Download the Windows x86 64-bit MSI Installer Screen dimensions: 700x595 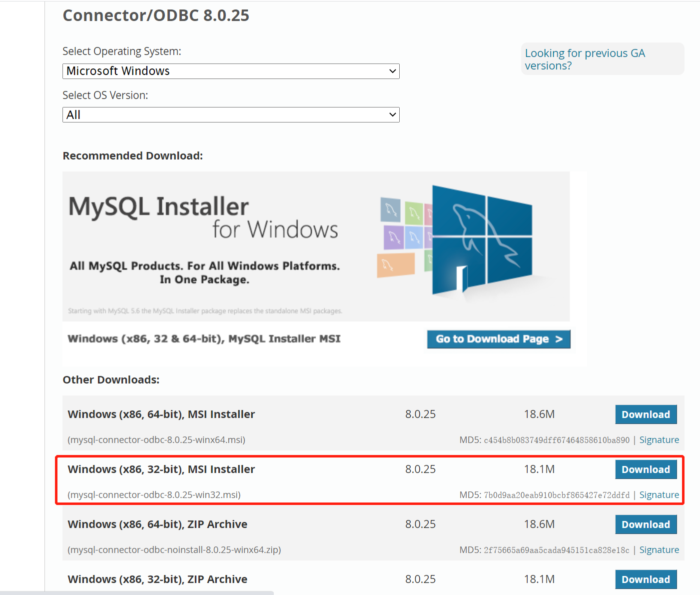[646, 414]
